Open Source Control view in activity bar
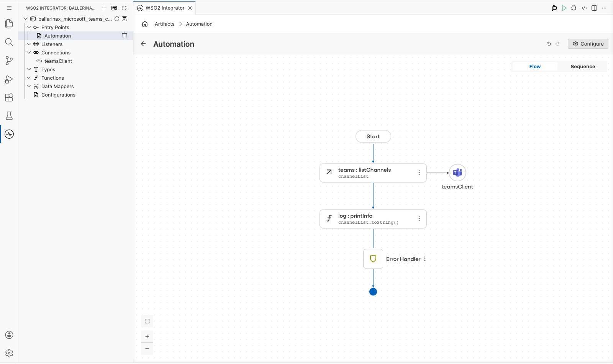The image size is (613, 364). click(9, 61)
